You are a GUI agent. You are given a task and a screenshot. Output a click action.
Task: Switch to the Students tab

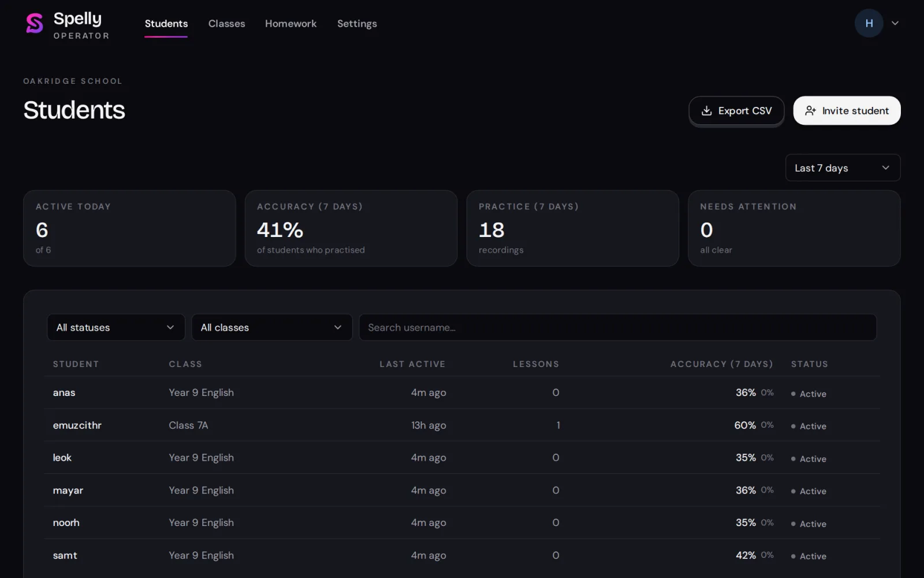166,24
